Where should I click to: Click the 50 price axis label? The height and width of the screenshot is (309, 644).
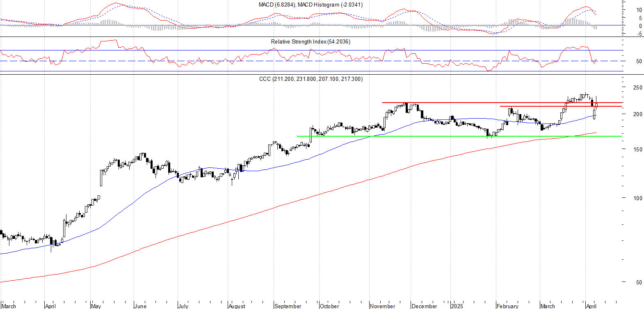639,282
